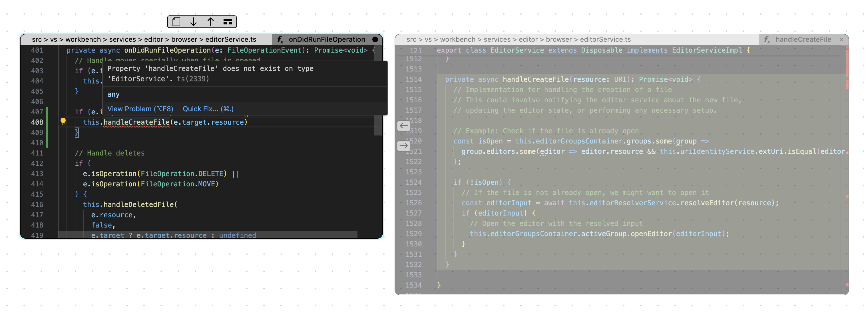Click the layout blocks icon in floating toolbar

point(228,22)
